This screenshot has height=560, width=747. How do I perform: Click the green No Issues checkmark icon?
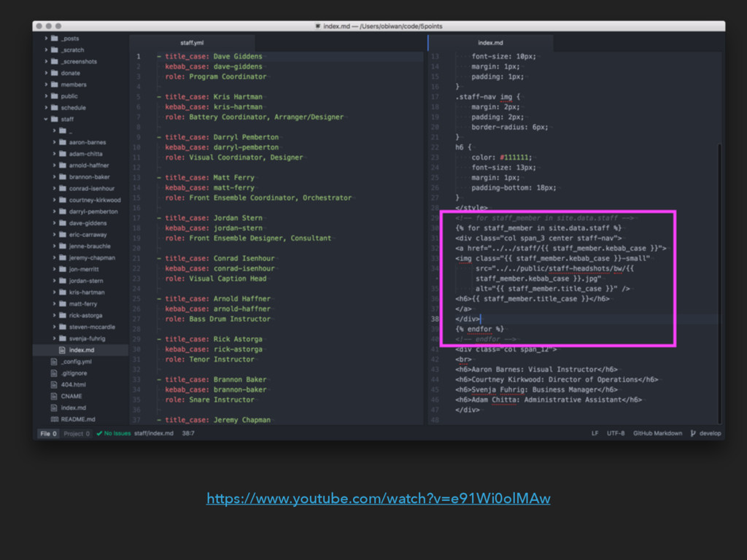(99, 433)
